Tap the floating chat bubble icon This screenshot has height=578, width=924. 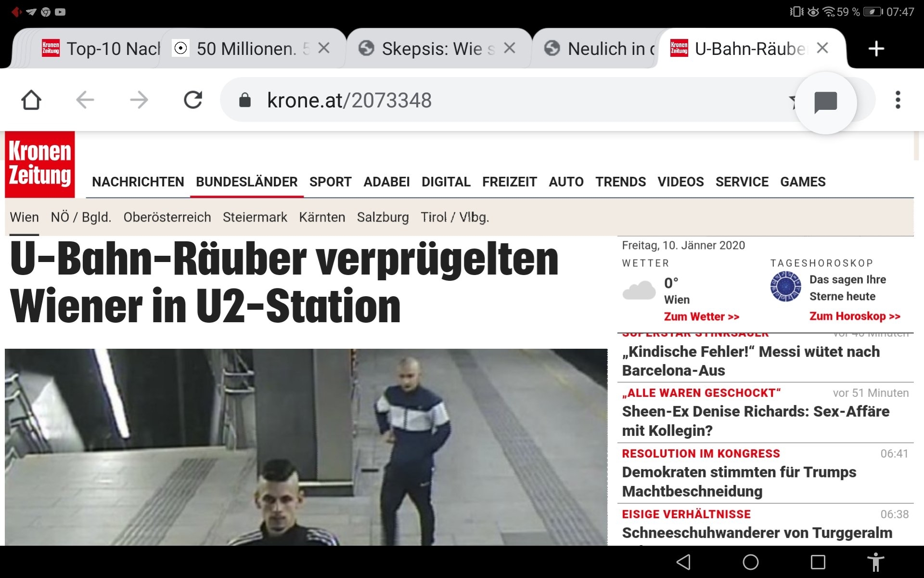click(825, 103)
